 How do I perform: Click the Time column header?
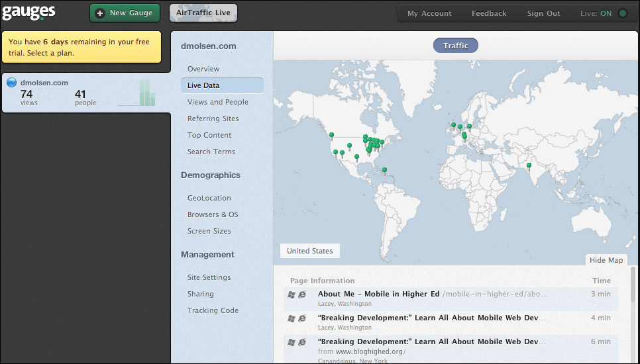pos(601,281)
